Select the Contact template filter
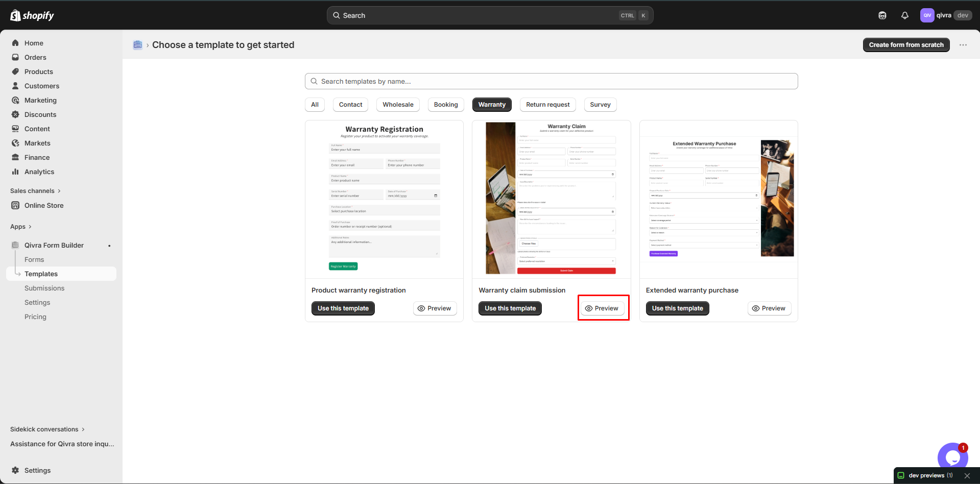 [350, 105]
